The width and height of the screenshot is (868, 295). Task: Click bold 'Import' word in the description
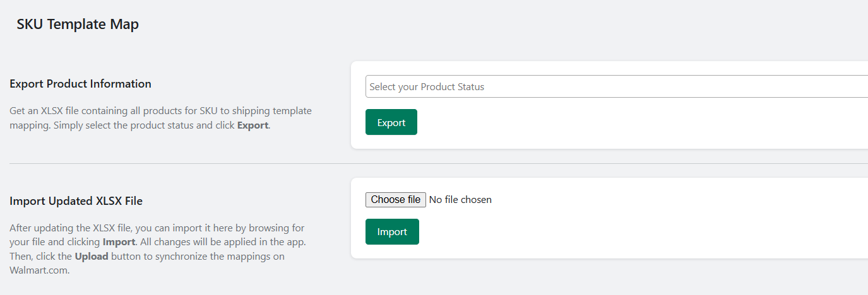coord(119,242)
